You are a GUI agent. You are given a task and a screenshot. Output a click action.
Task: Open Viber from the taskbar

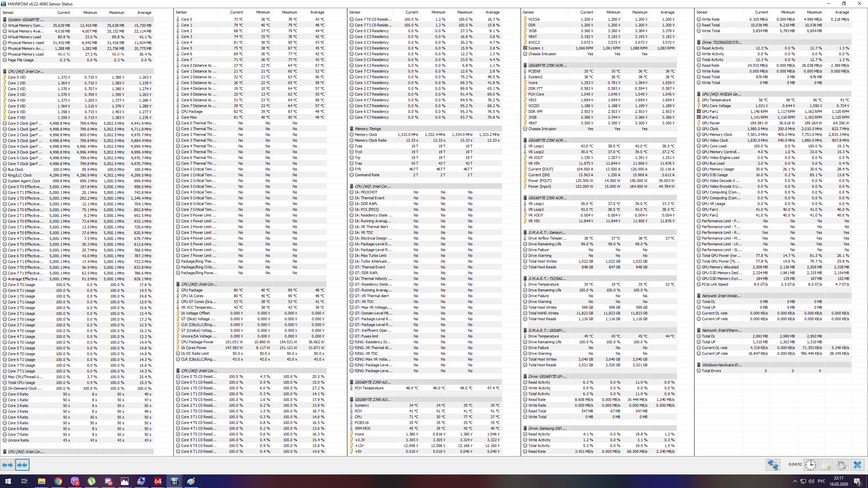point(75,481)
